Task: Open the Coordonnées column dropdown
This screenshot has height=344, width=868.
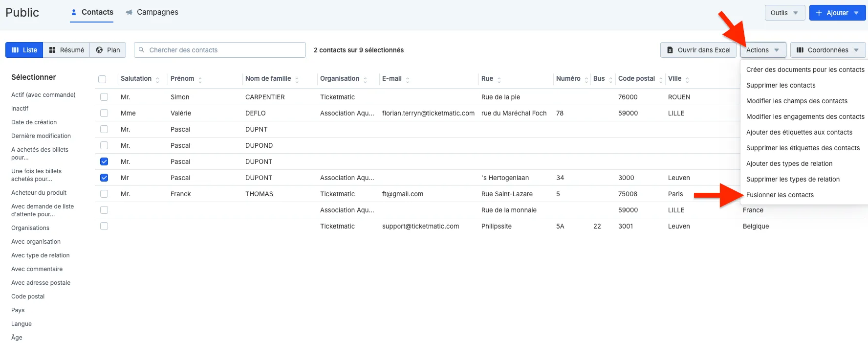Action: (828, 50)
